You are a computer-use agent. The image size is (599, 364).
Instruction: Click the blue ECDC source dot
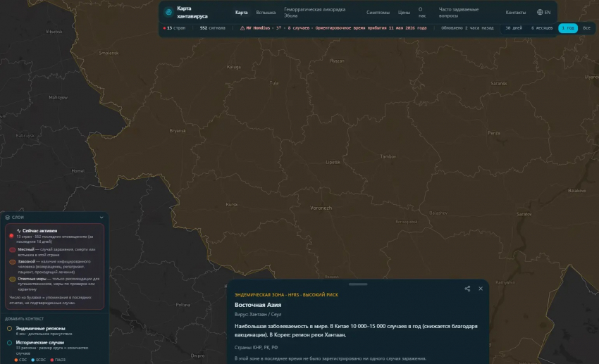33,360
